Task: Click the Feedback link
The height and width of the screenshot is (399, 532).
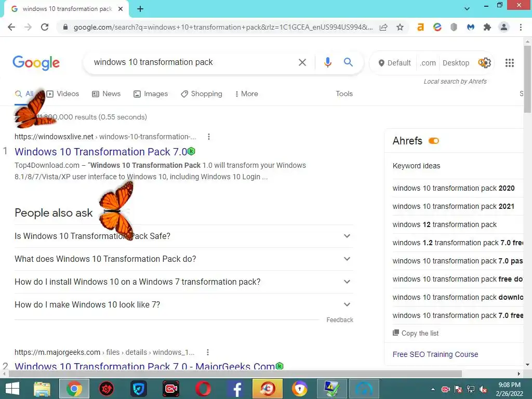Action: pyautogui.click(x=340, y=320)
